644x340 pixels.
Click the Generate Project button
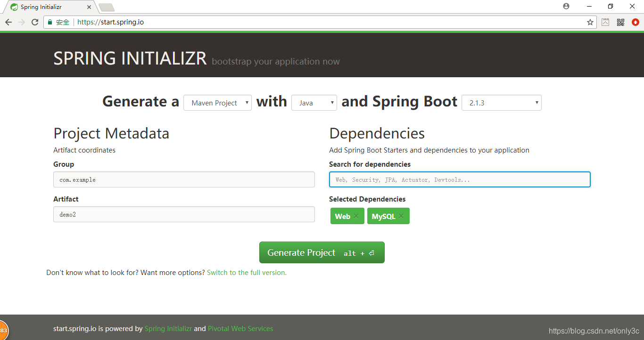pos(322,252)
